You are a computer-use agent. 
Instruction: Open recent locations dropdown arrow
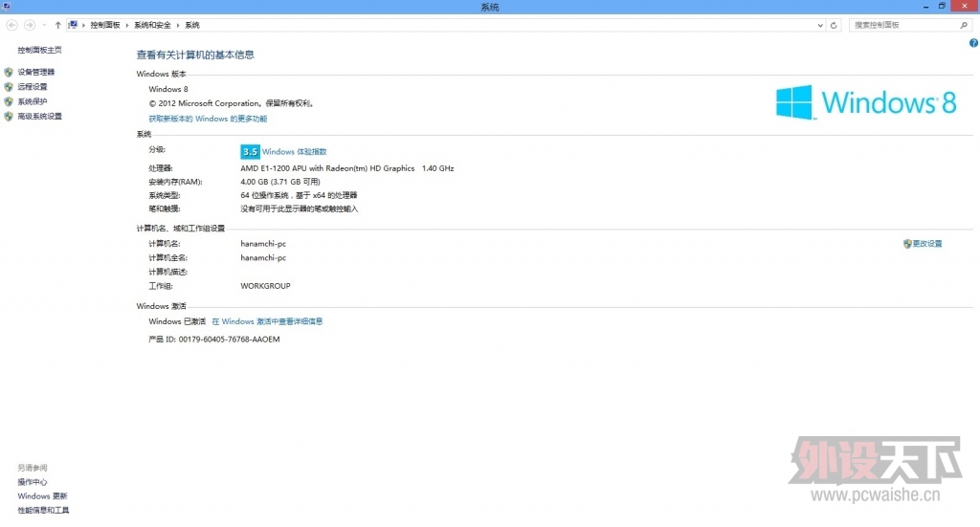[44, 25]
